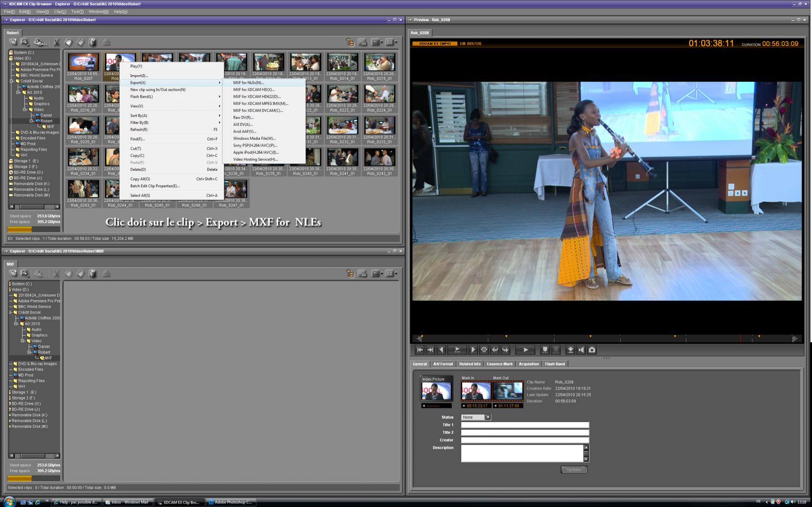Image resolution: width=812 pixels, height=507 pixels.
Task: Collapse the AG 2010 node in the lower tree
Action: [16, 324]
